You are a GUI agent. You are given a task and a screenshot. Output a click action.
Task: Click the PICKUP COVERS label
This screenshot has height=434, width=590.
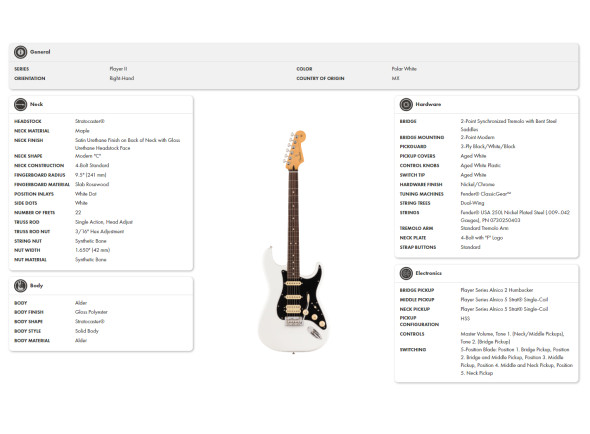click(417, 156)
